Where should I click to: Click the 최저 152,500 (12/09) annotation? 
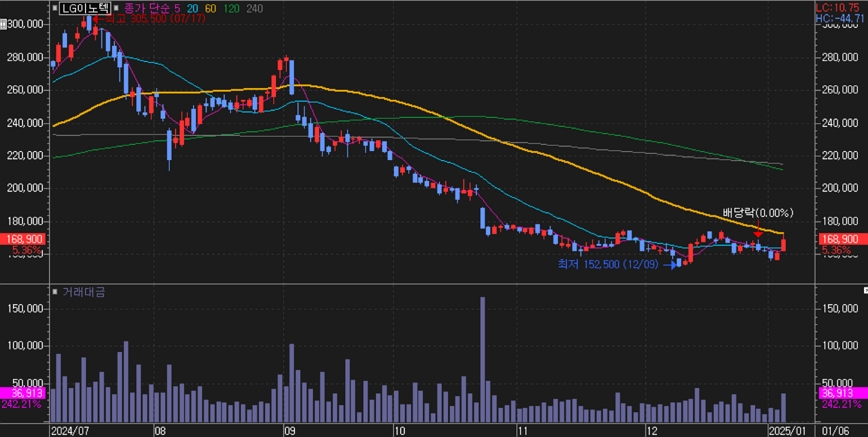tap(608, 265)
